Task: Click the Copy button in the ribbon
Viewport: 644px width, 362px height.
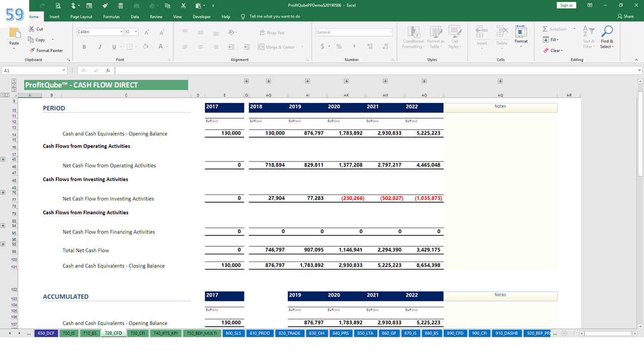Action: [x=37, y=40]
